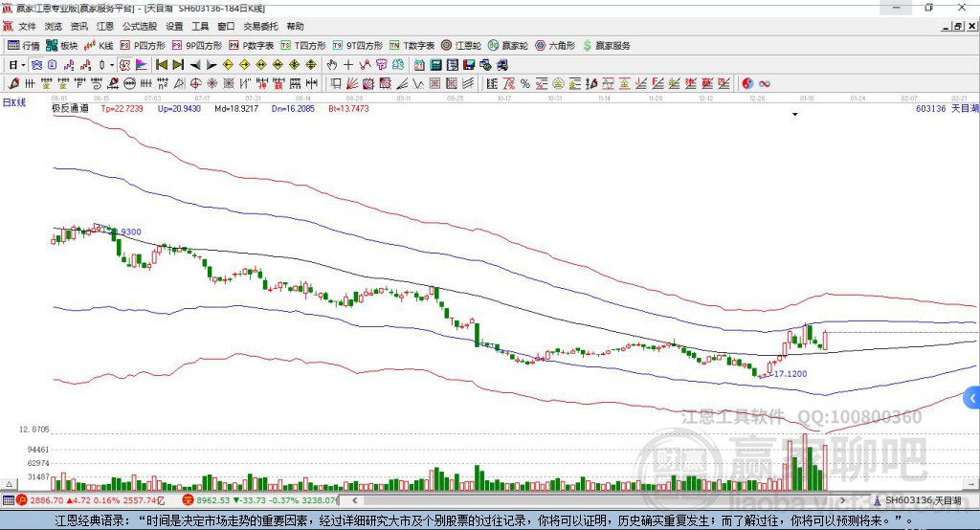This screenshot has width=980, height=530.
Task: Step chart right with black arrow
Action: [212, 65]
